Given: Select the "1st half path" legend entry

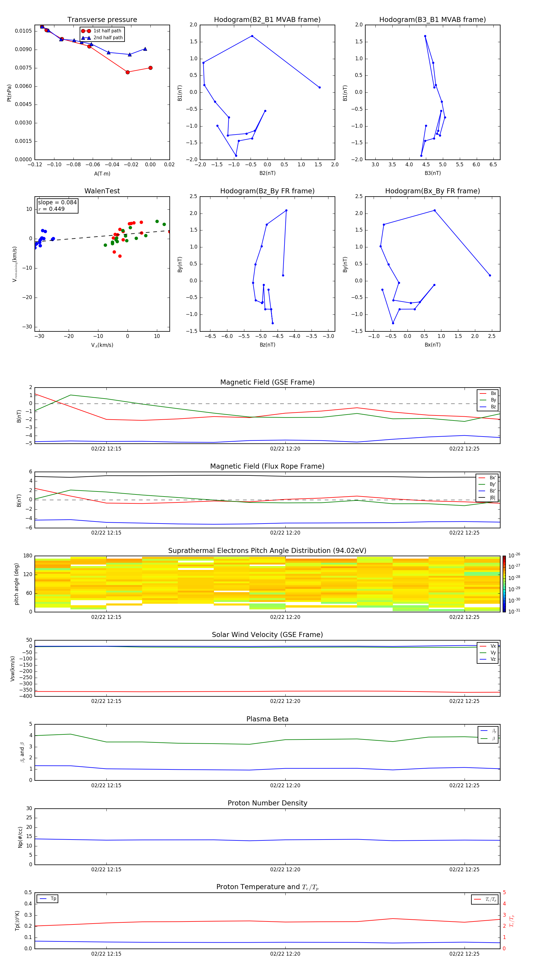Looking at the screenshot, I should point(102,31).
